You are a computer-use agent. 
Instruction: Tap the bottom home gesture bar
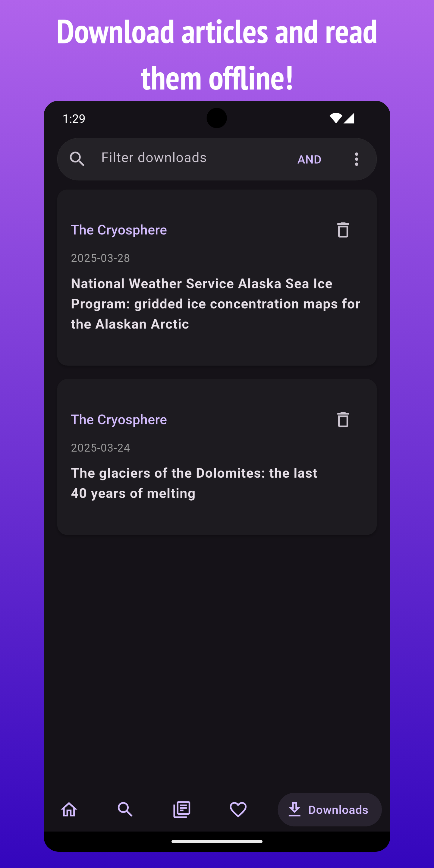tap(217, 841)
